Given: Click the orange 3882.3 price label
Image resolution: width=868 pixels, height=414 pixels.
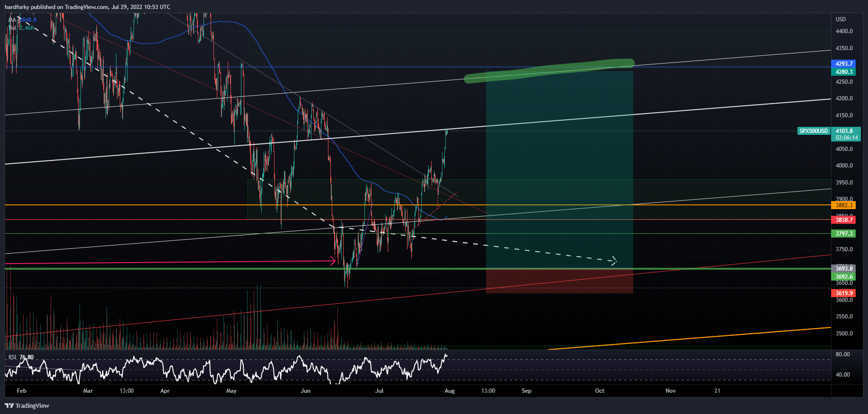Looking at the screenshot, I should [x=843, y=205].
